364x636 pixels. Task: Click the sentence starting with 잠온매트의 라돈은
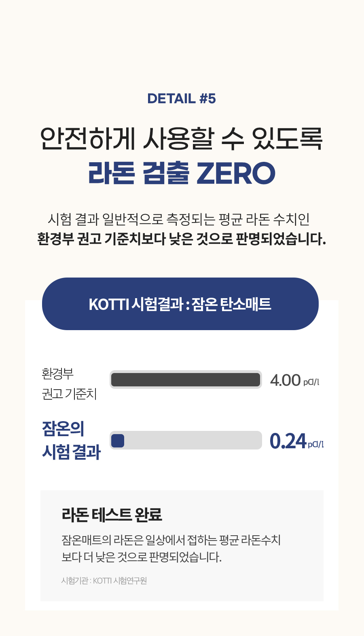(x=171, y=540)
